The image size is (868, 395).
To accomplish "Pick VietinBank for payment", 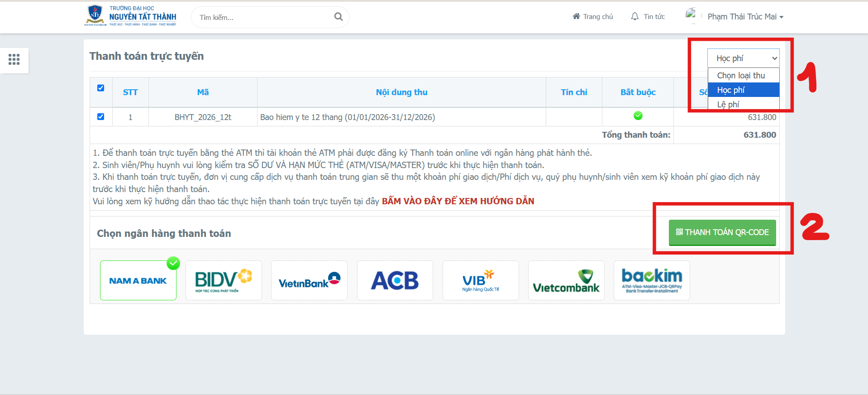I will point(309,280).
